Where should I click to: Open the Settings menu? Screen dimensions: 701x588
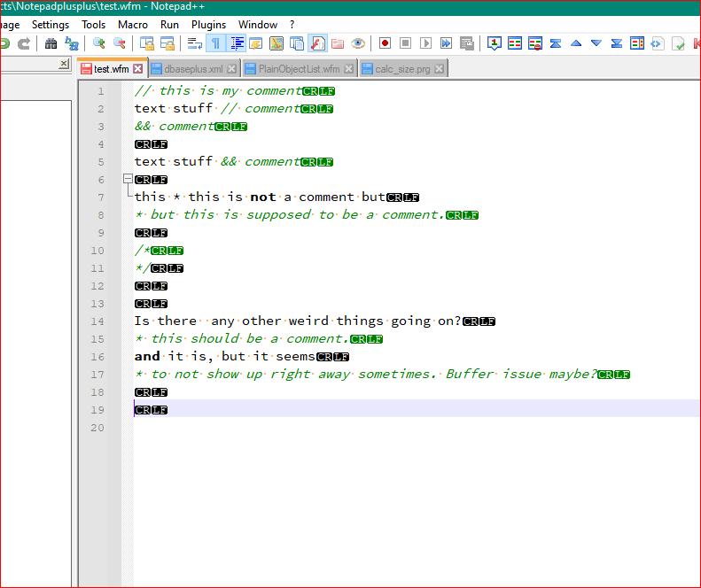coord(51,25)
